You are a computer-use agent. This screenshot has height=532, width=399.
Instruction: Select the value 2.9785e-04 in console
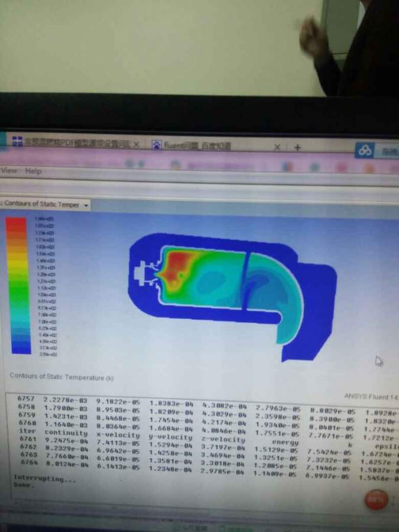click(x=222, y=471)
